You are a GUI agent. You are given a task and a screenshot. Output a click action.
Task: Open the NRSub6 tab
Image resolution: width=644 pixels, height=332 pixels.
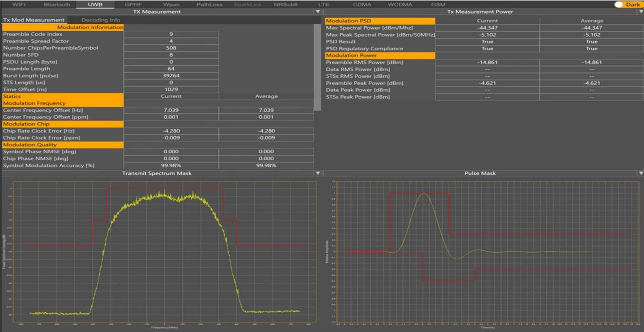pos(285,5)
